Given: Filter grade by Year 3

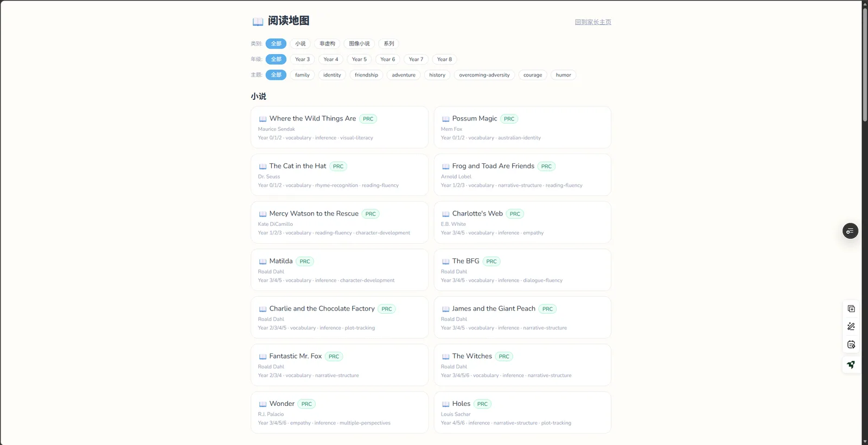Looking at the screenshot, I should [302, 59].
